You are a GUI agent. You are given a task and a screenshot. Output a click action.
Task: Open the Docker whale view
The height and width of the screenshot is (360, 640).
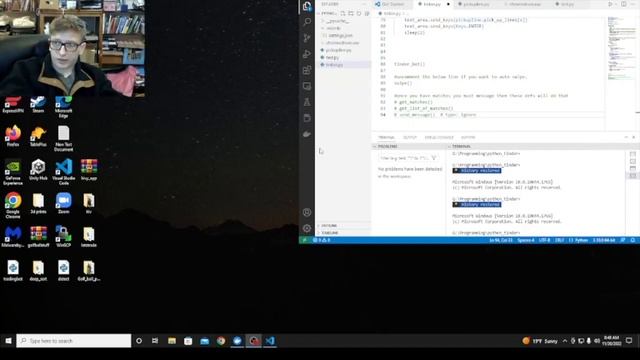pos(307,134)
